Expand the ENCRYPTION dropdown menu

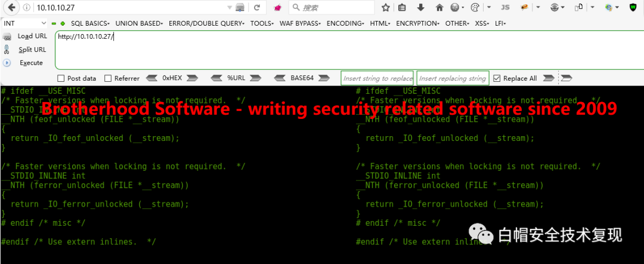coord(417,23)
